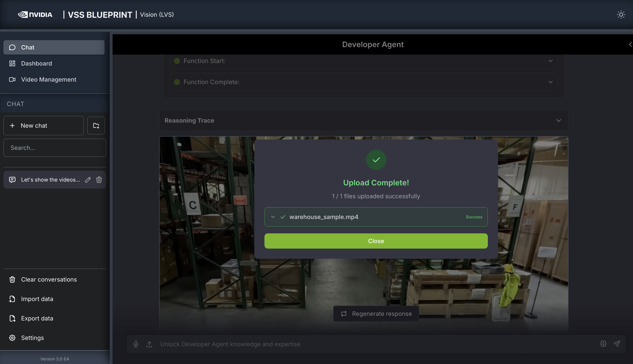633x364 pixels.
Task: Toggle light/dark theme with the sun icon
Action: pyautogui.click(x=621, y=15)
